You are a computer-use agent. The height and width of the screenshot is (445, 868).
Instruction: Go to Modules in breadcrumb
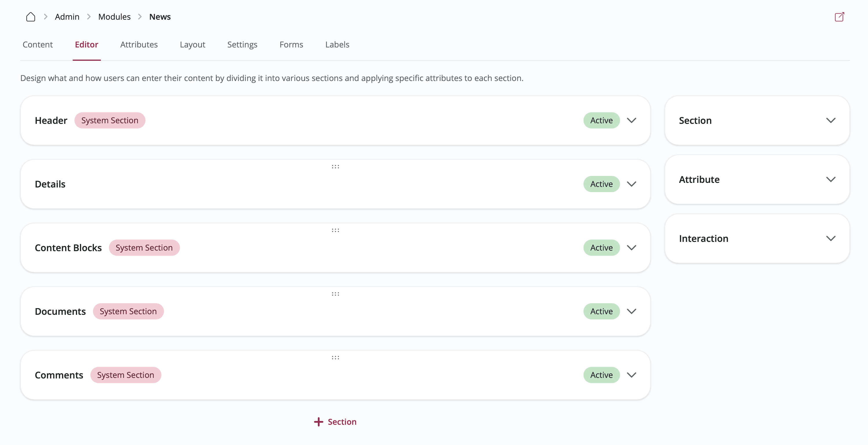point(114,17)
